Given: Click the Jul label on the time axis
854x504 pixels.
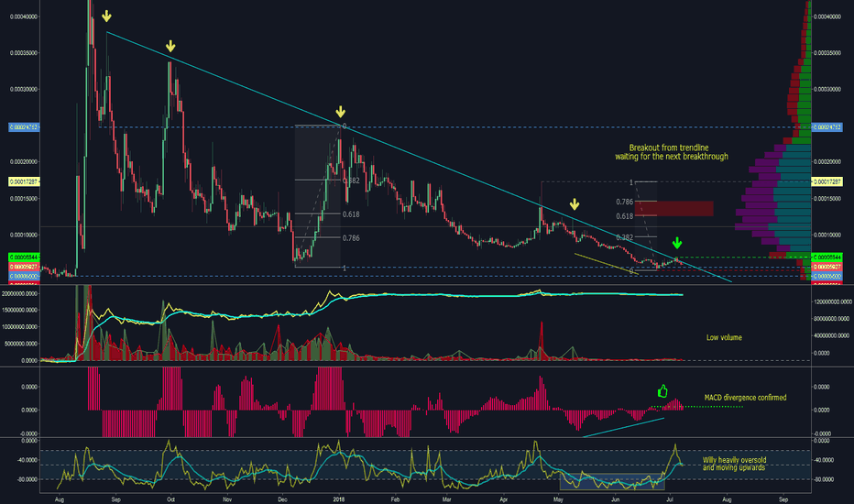Looking at the screenshot, I should tap(670, 499).
